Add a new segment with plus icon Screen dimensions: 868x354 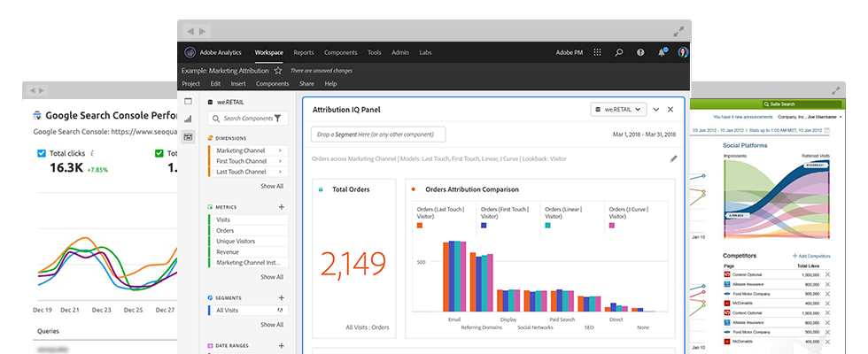point(282,297)
